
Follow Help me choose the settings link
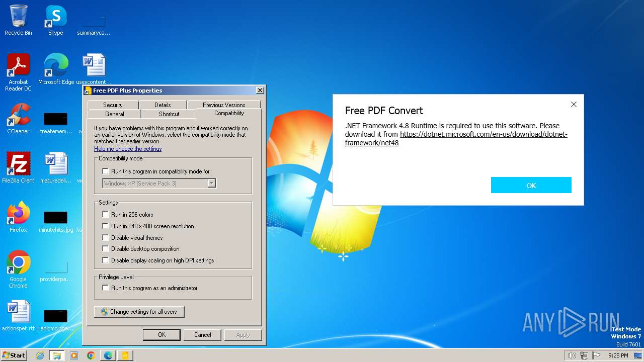coord(128,149)
